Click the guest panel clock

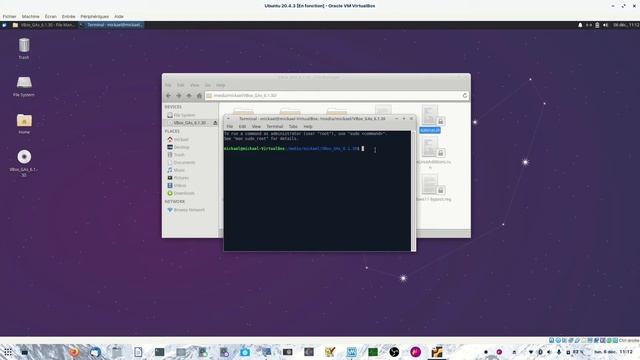(626, 25)
